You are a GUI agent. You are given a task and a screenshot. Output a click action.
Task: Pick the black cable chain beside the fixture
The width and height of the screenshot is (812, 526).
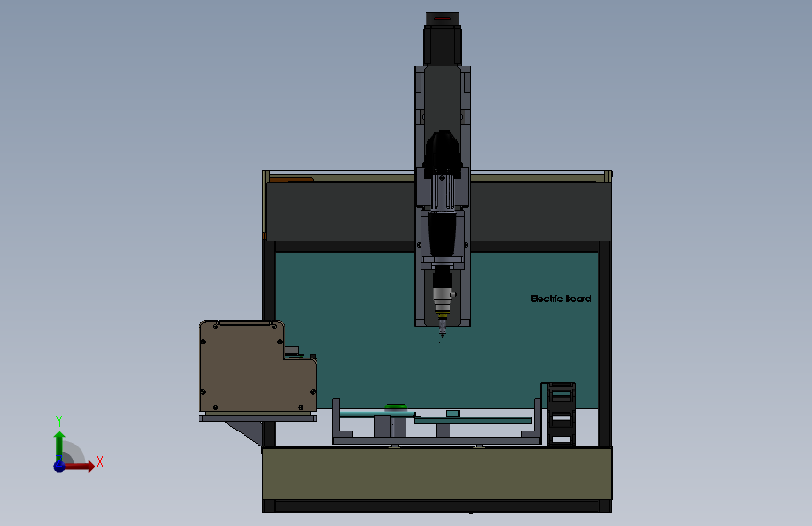point(559,415)
